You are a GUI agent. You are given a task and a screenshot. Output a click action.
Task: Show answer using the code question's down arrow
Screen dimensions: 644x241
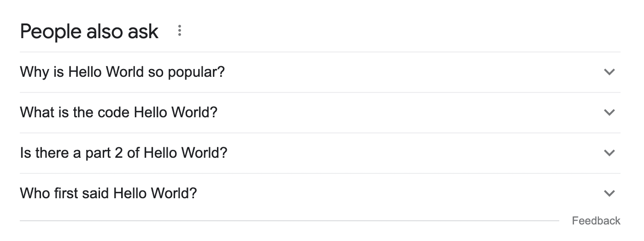pyautogui.click(x=609, y=113)
